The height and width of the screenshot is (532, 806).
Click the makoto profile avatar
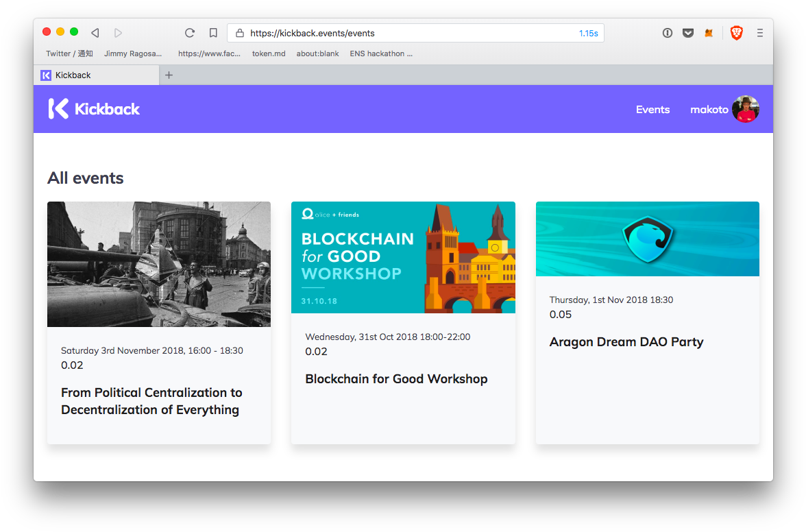tap(745, 110)
